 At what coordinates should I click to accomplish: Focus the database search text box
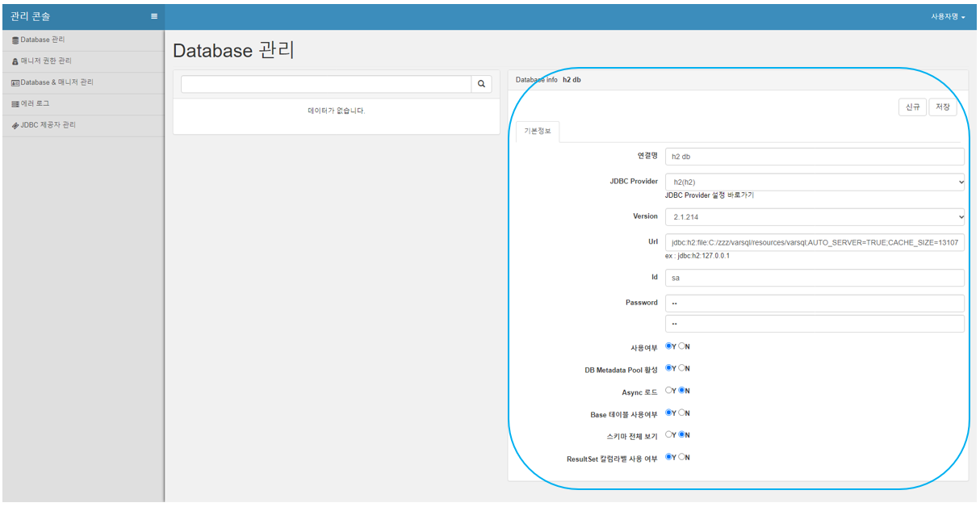tap(326, 84)
